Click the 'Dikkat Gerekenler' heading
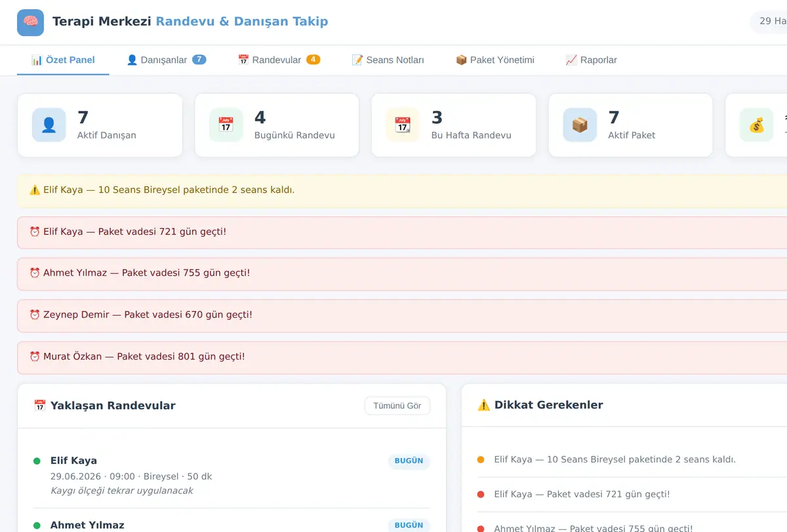Viewport: 787px width, 532px height. (x=549, y=405)
